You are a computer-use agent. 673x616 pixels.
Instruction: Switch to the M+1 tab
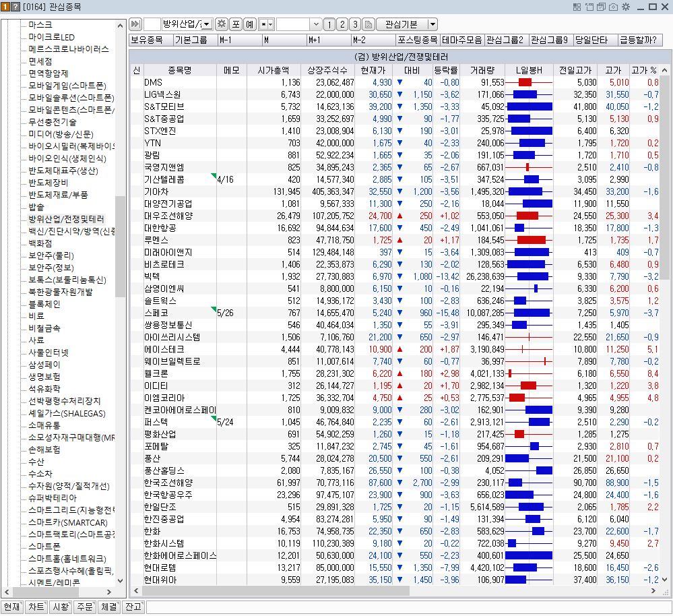coord(329,40)
